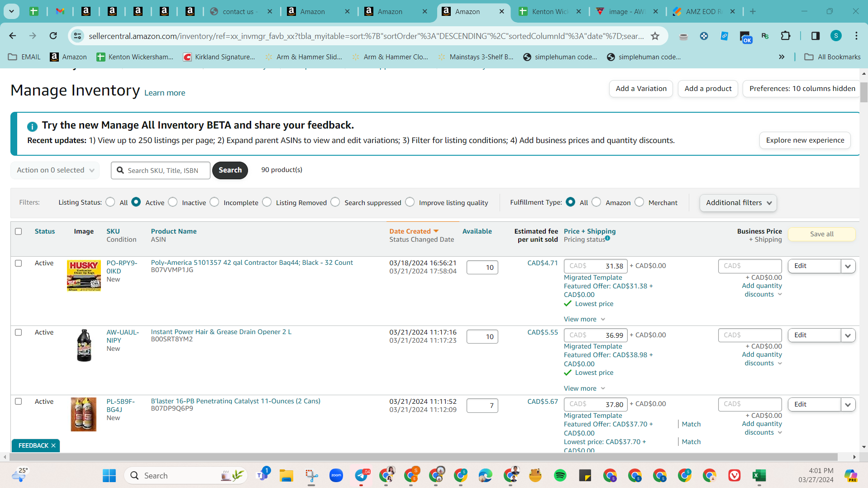Expand View more under Instant Power pricing
The height and width of the screenshot is (488, 868).
click(x=584, y=388)
